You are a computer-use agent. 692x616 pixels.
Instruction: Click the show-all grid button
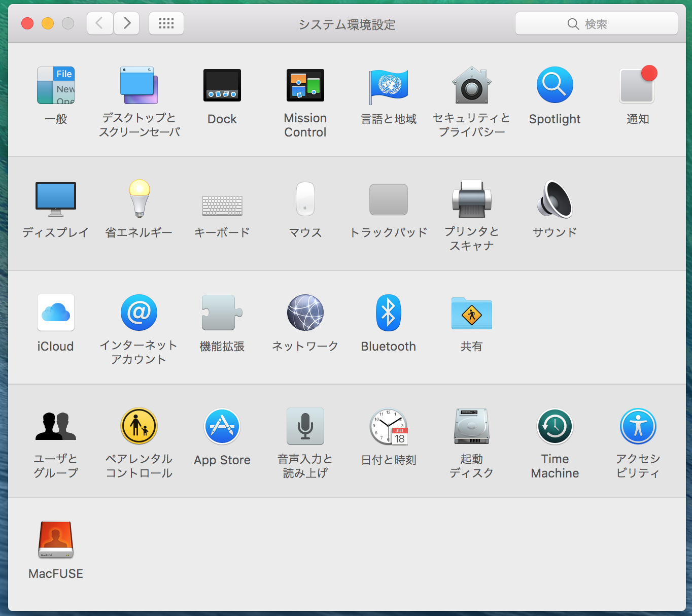[x=166, y=23]
